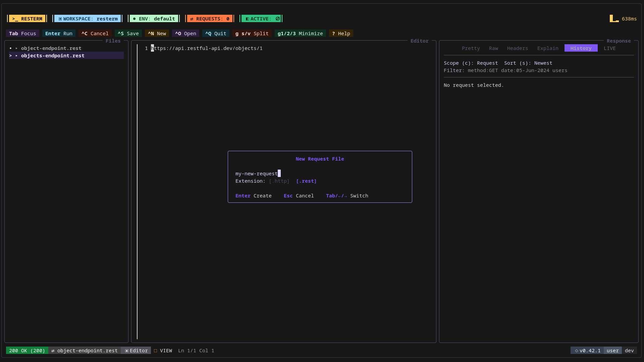The image size is (644, 362).
Task: Click the RESTERM terminal prompt icon
Action: click(x=15, y=19)
